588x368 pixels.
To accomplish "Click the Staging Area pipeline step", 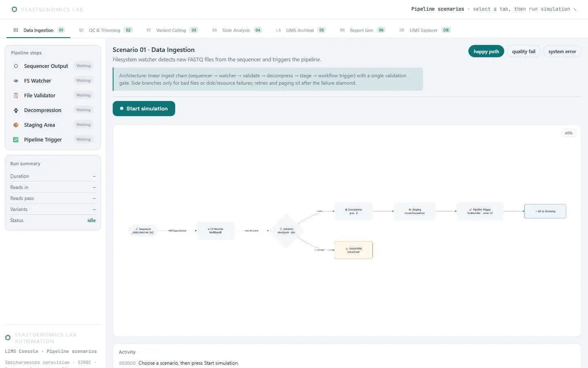I will click(53, 125).
